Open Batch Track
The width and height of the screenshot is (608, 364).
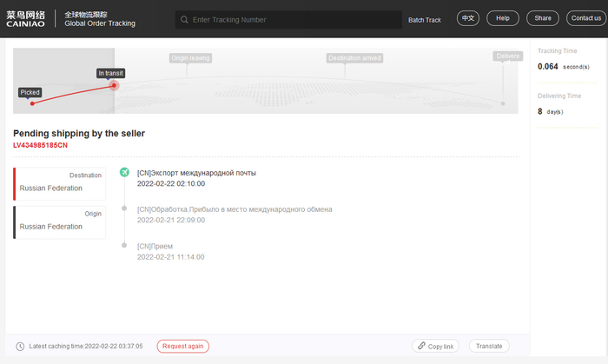[425, 20]
